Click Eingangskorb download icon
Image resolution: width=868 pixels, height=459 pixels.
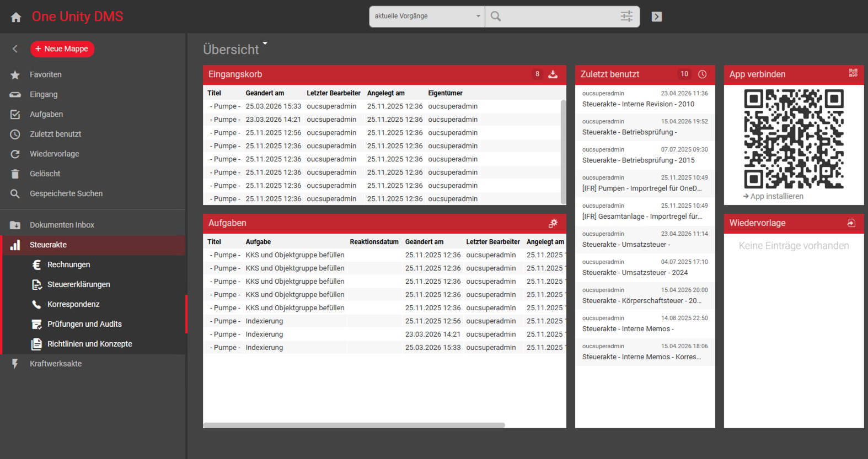pyautogui.click(x=553, y=74)
